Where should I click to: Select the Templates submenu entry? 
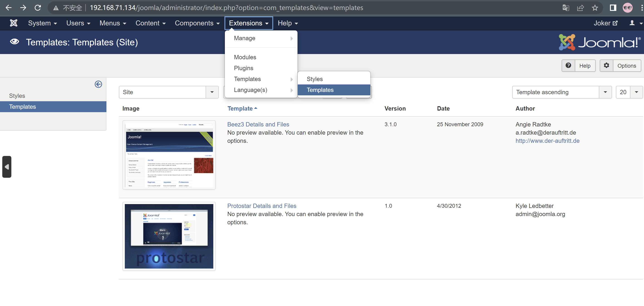click(320, 90)
